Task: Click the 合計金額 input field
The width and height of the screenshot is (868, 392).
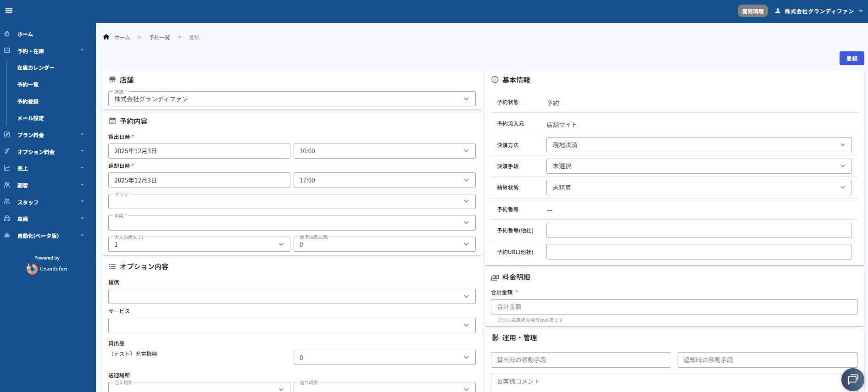Action: 673,307
